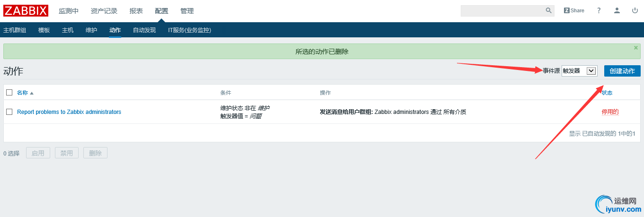Viewport: 644px width, 217px height.
Task: Open the 配置 menu
Action: [x=161, y=11]
